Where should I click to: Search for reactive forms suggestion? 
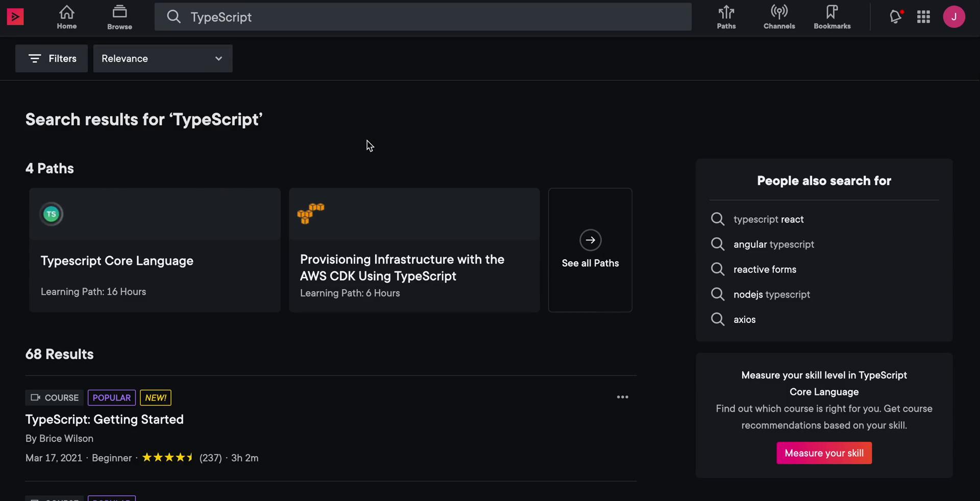coord(765,269)
